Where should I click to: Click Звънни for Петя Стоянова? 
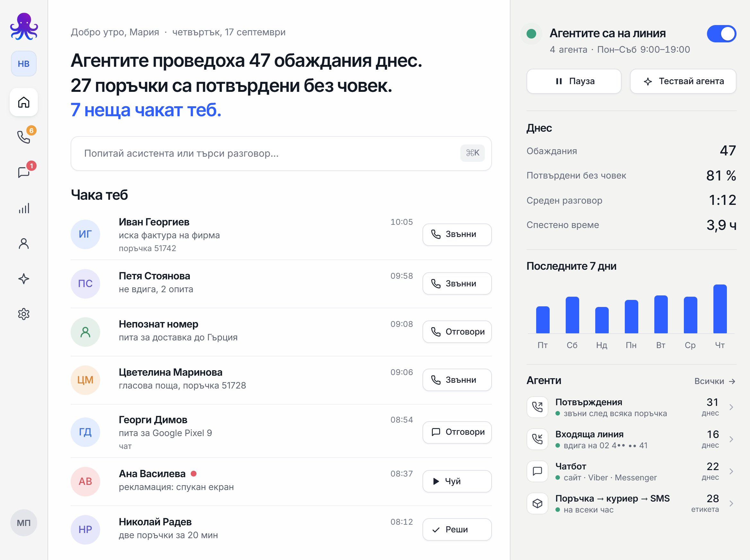coord(457,284)
